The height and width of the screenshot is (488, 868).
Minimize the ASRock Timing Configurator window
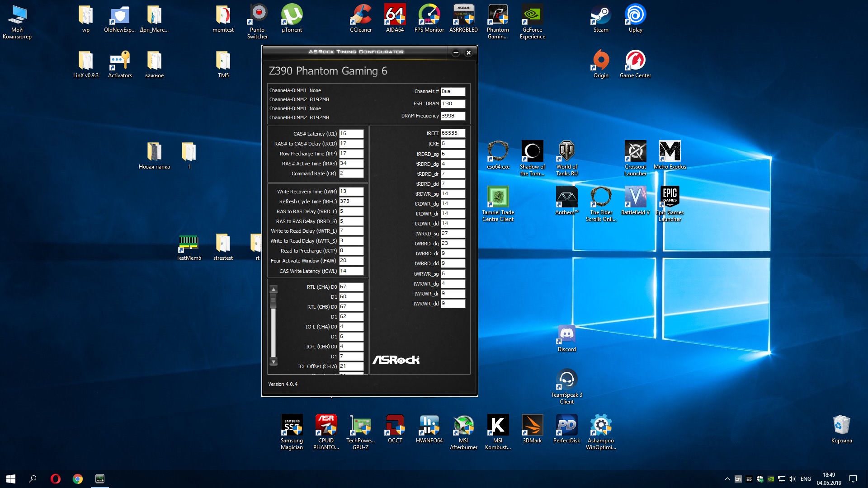click(456, 53)
